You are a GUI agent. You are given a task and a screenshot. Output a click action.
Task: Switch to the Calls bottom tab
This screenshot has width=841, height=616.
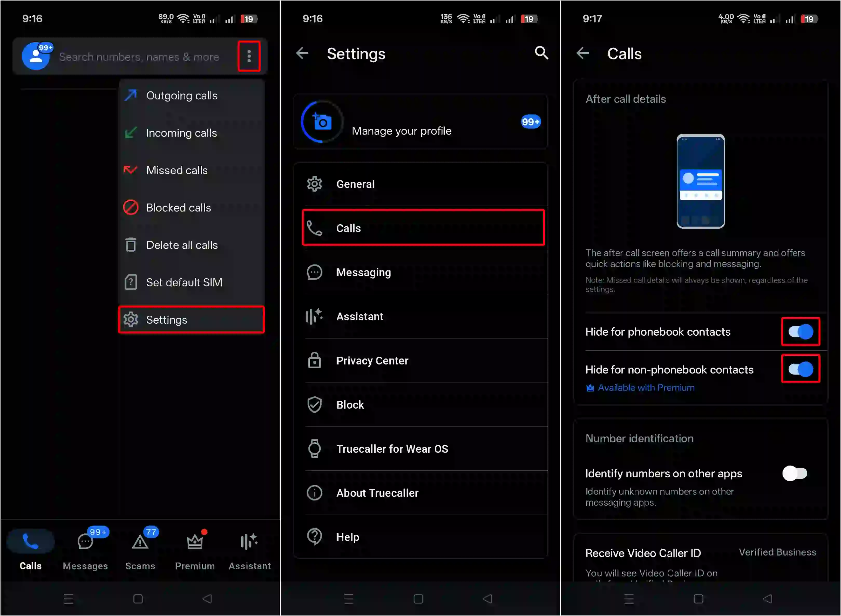(31, 550)
